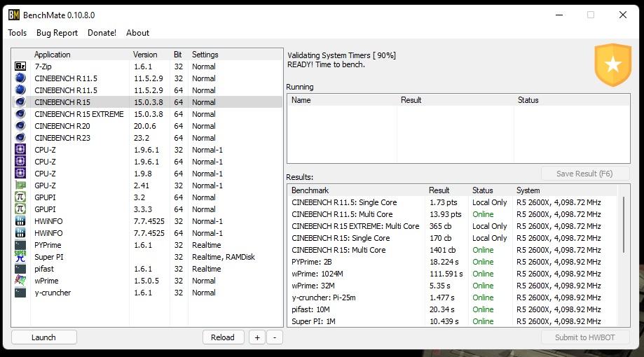Click the Submit to HWBOT button

(x=585, y=337)
